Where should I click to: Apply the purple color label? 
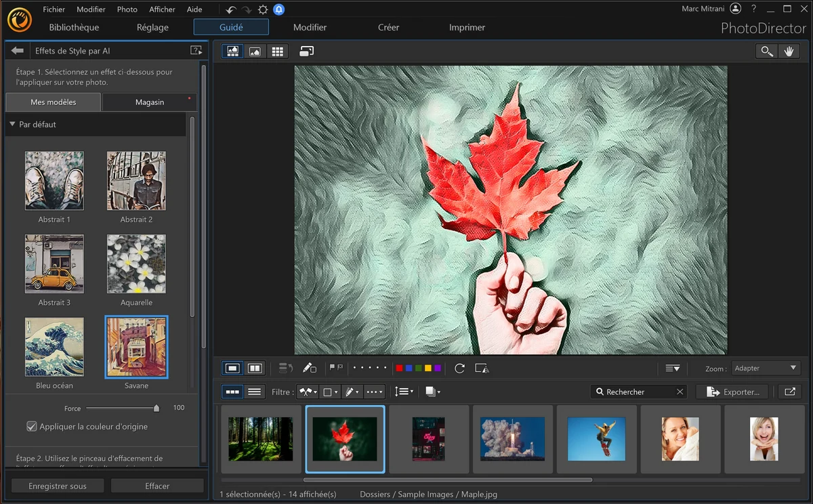(x=438, y=368)
